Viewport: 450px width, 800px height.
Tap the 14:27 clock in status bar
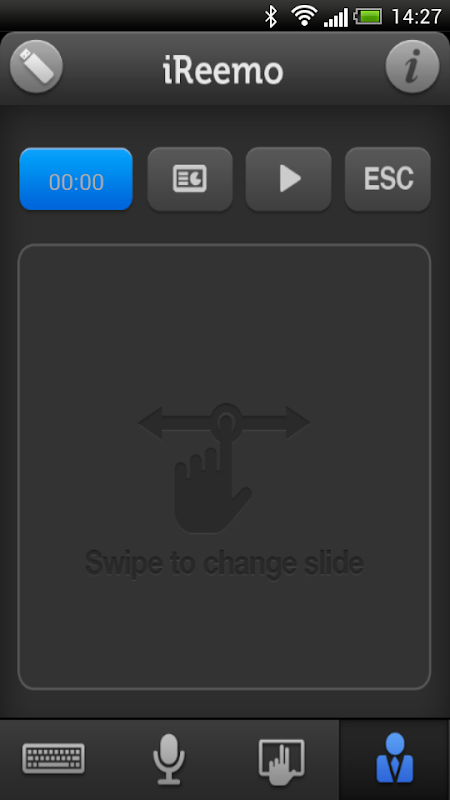(x=416, y=16)
